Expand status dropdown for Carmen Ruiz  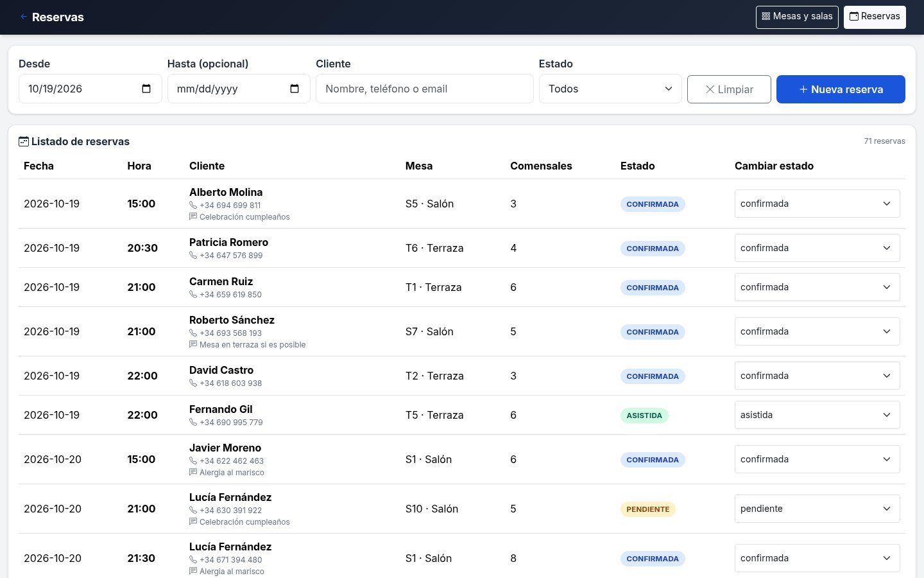pos(817,287)
